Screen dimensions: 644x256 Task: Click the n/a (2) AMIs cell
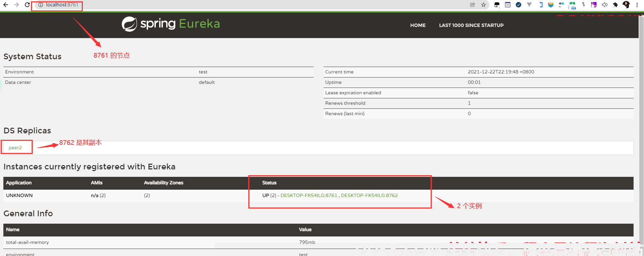pos(98,195)
